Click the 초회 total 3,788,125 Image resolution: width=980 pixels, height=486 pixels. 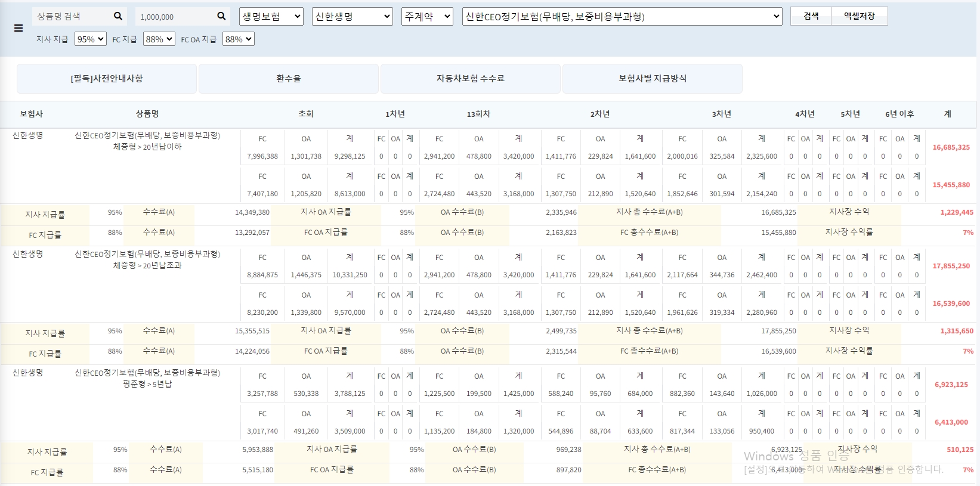350,394
